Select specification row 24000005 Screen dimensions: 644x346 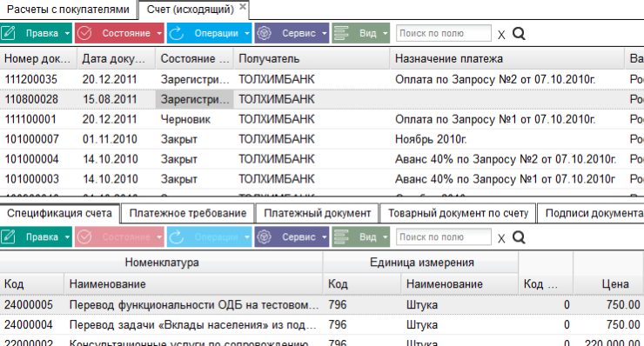pos(322,304)
